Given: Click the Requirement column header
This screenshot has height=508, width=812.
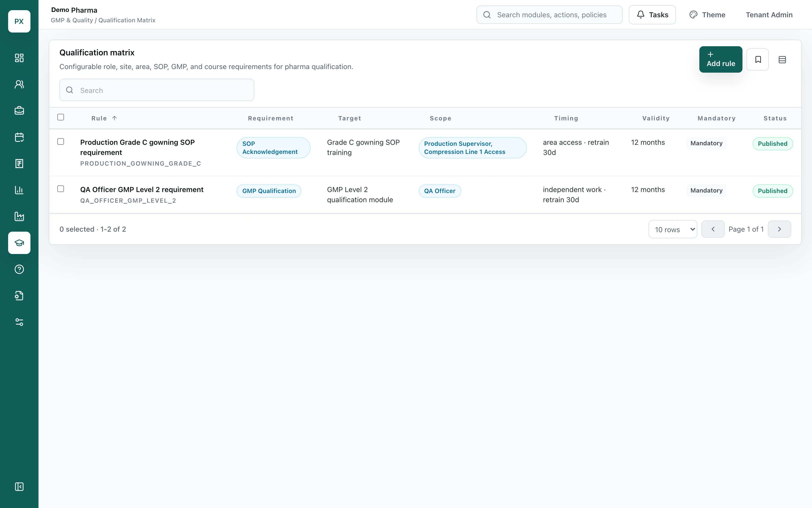Looking at the screenshot, I should click(270, 118).
